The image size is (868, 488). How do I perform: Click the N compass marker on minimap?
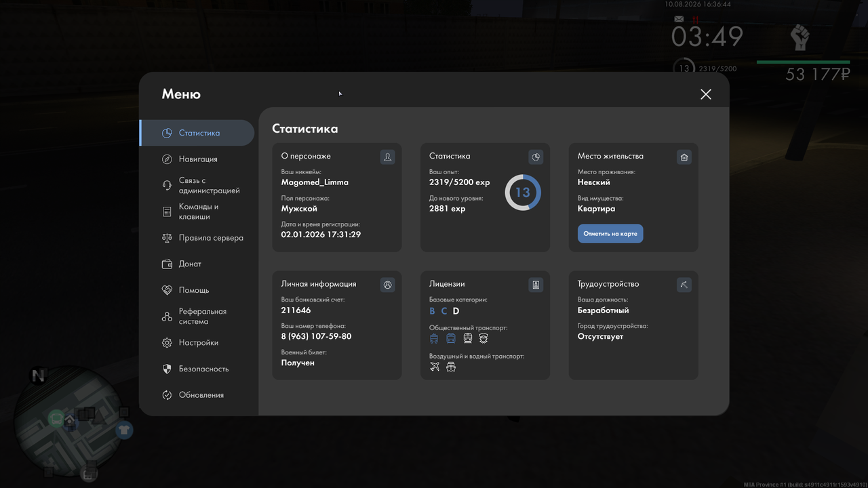[x=38, y=375]
